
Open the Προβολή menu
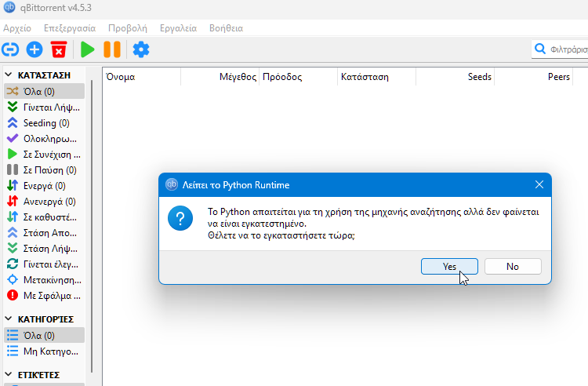tap(128, 28)
